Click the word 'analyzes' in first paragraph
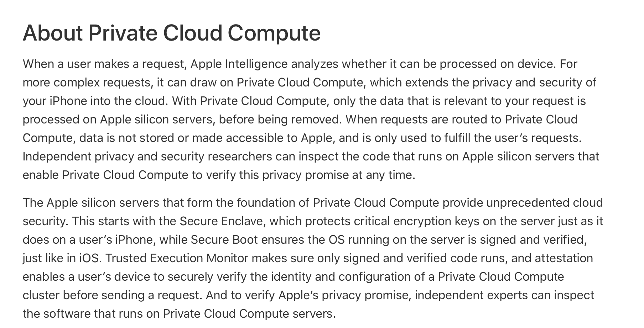The height and width of the screenshot is (328, 644). coord(315,64)
